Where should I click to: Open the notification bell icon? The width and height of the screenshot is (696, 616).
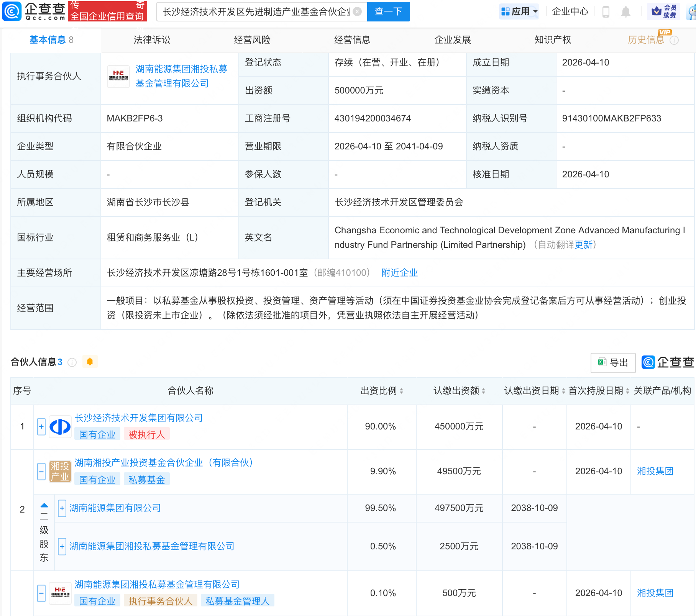626,11
